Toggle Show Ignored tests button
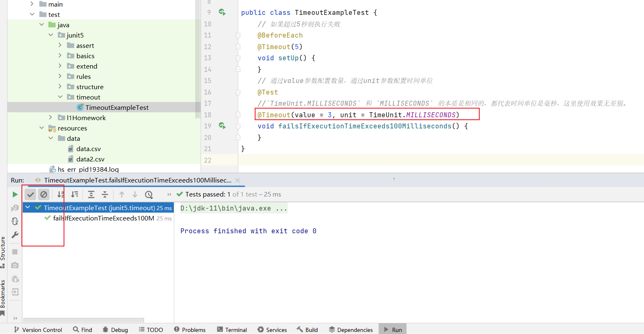 point(44,194)
